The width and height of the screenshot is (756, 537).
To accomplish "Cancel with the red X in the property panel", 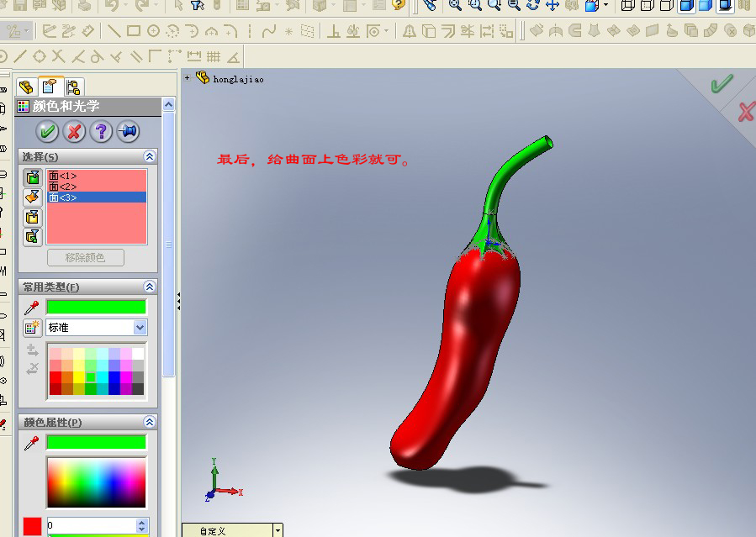I will [x=74, y=131].
